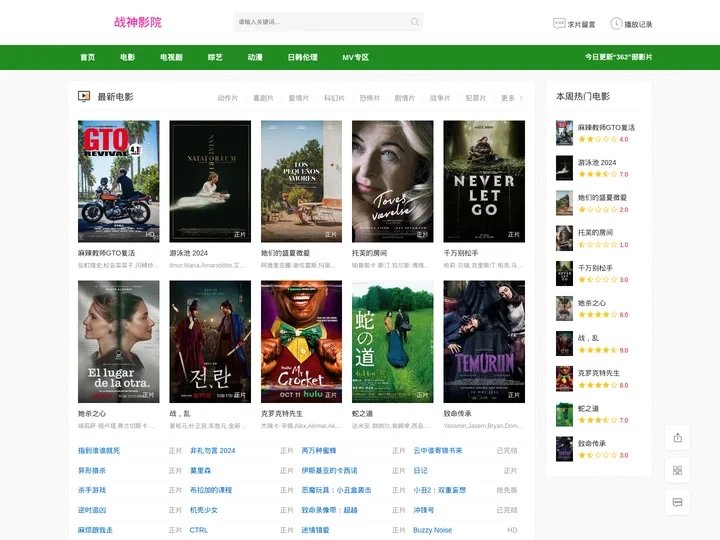Open Natatorium movie poster
The width and height of the screenshot is (720, 540).
(x=210, y=181)
